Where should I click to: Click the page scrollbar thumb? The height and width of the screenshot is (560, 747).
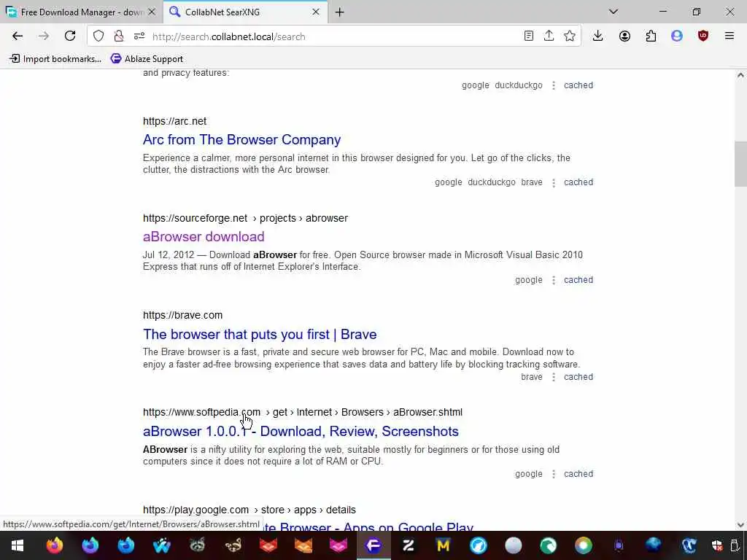tap(740, 164)
